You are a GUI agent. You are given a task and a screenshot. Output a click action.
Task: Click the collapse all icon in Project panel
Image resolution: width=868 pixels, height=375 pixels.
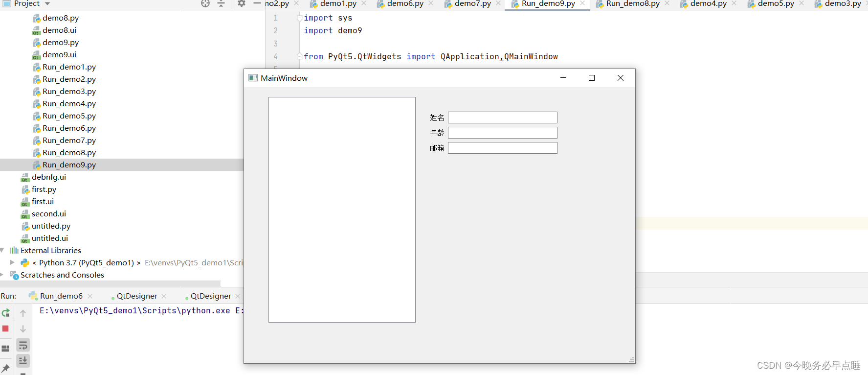pyautogui.click(x=221, y=3)
